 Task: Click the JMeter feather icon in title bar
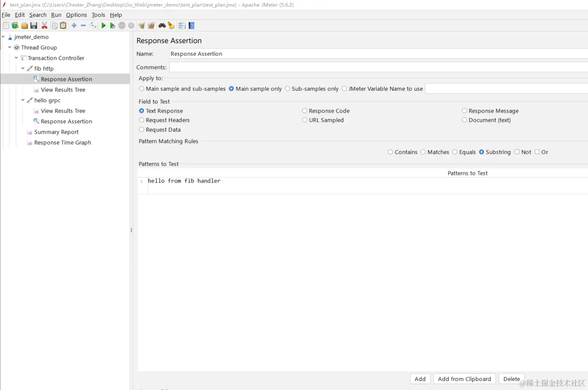[x=4, y=5]
